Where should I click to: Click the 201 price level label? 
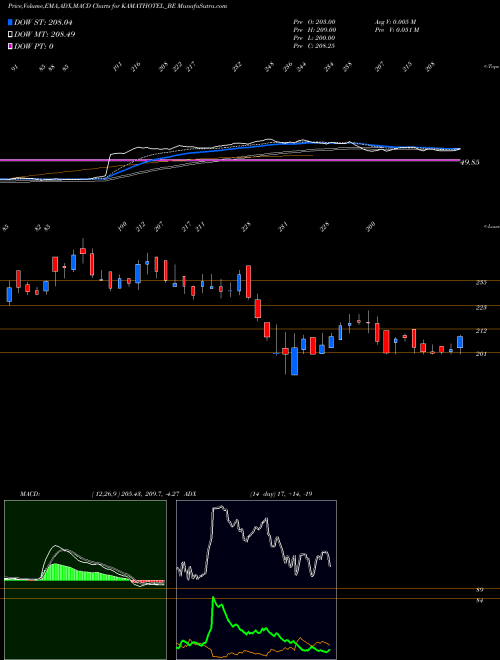[481, 354]
